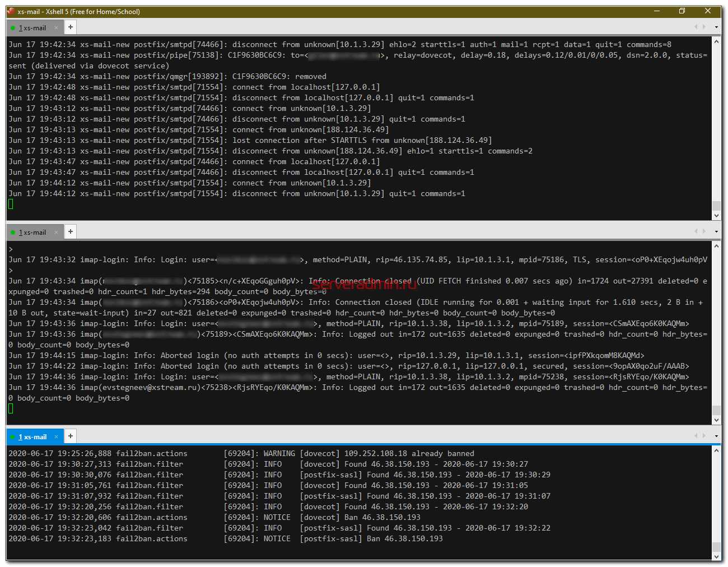The width and height of the screenshot is (728, 567).
Task: Click 'secured' in the rip=127.0.0.1 line
Action: click(548, 366)
